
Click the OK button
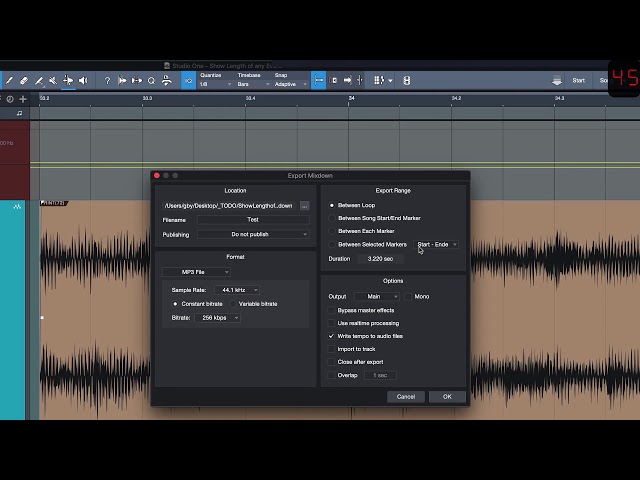point(447,396)
